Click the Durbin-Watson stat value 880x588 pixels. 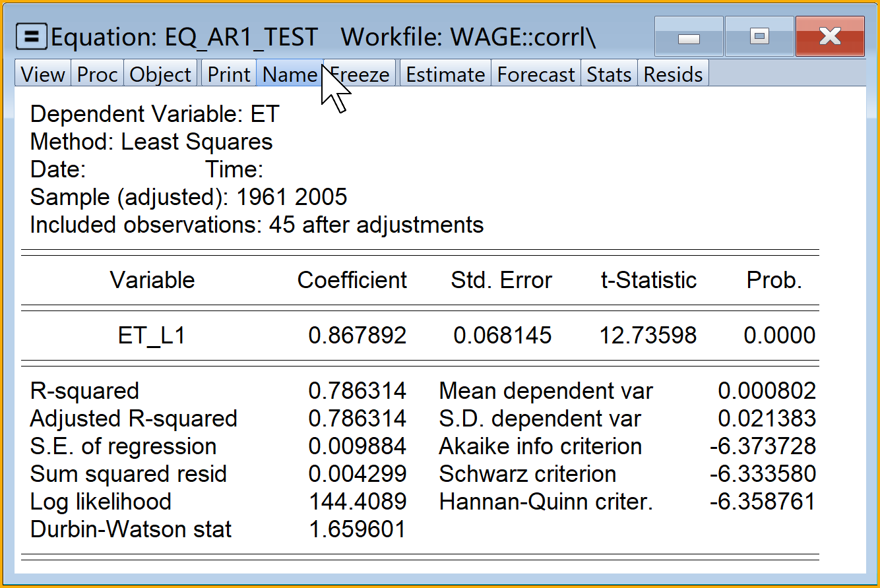pyautogui.click(x=358, y=529)
